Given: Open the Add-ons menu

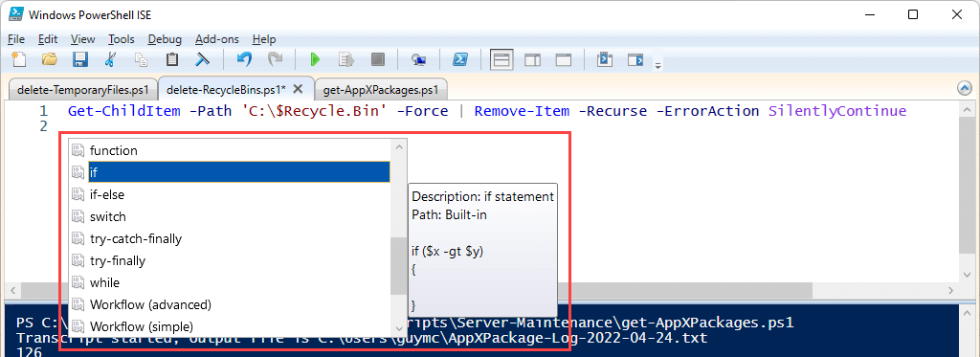Looking at the screenshot, I should click(x=217, y=39).
